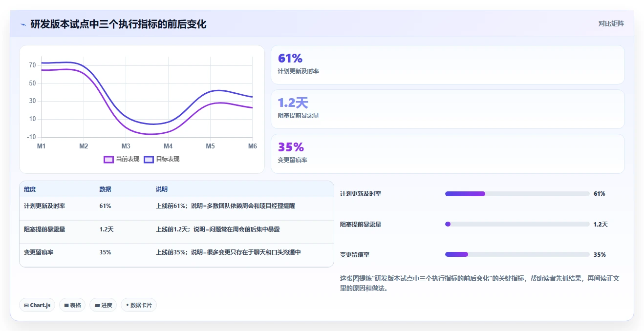This screenshot has height=331, width=644.
Task: Click the 1.2天 阻塞提前暴露量 stat card
Action: (x=448, y=109)
